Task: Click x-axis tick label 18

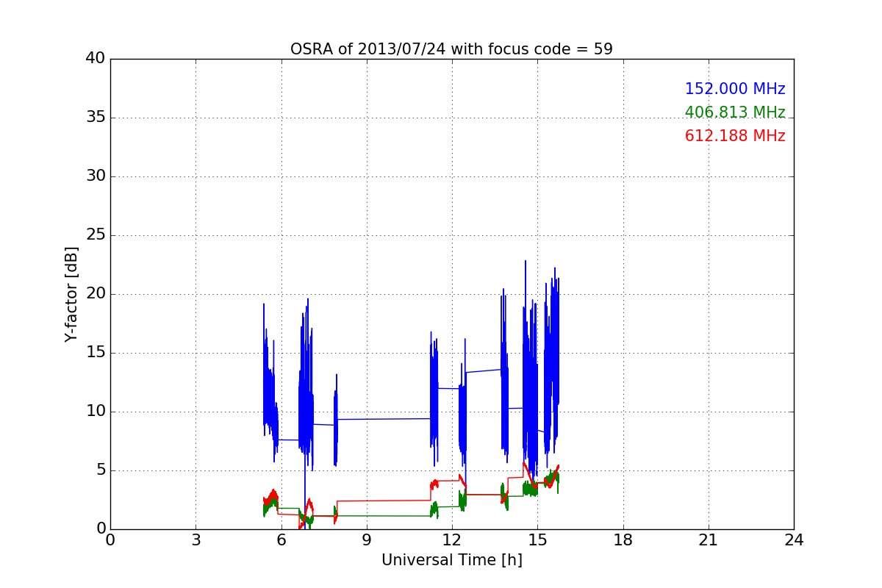Action: click(x=623, y=540)
